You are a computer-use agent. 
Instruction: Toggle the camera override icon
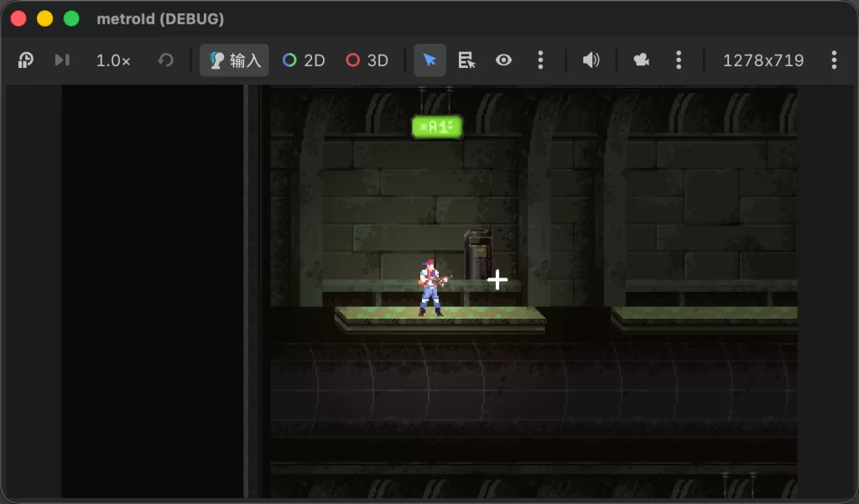(x=642, y=60)
